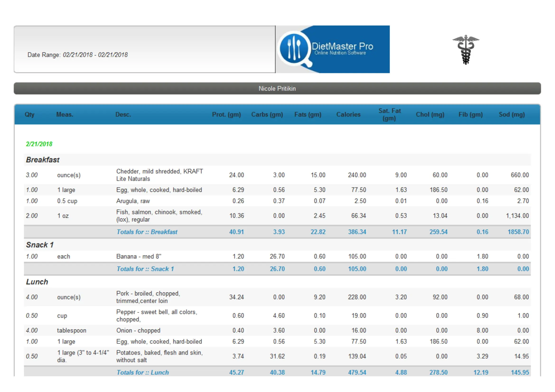The width and height of the screenshot is (555, 392).
Task: Click the Prot. (gm) column header
Action: pyautogui.click(x=226, y=115)
